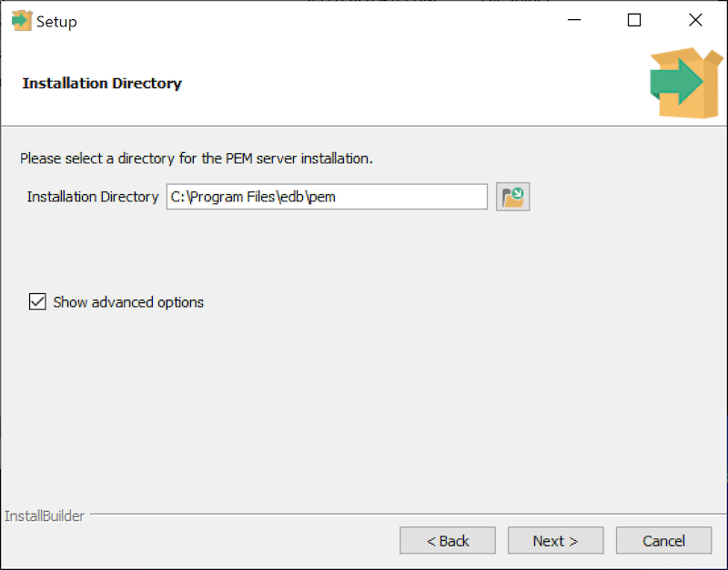Click the 'Show advanced options' label
Viewport: 728px width, 570px height.
[x=128, y=302]
